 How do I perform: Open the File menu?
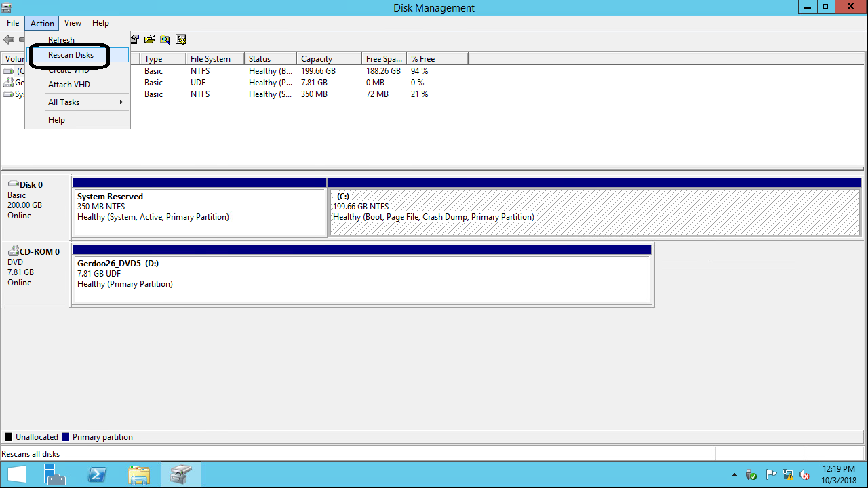click(13, 23)
